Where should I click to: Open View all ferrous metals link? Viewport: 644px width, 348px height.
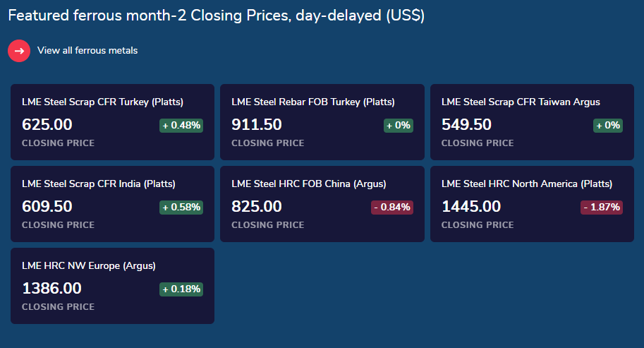[x=87, y=51]
